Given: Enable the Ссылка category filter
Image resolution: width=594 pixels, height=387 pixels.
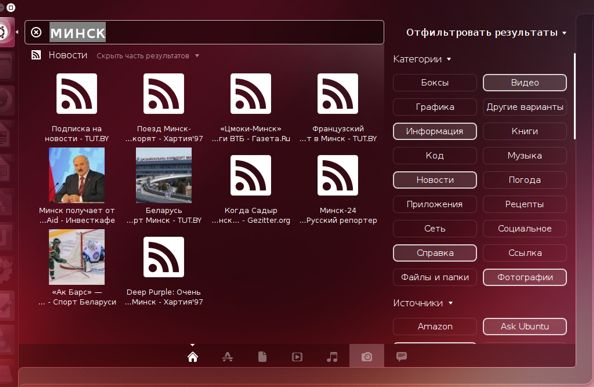Looking at the screenshot, I should pos(525,253).
